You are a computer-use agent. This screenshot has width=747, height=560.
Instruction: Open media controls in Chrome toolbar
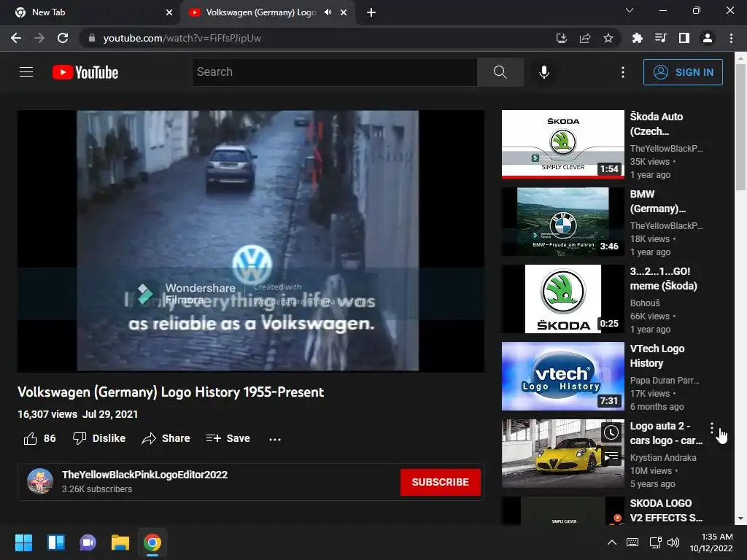click(x=661, y=38)
